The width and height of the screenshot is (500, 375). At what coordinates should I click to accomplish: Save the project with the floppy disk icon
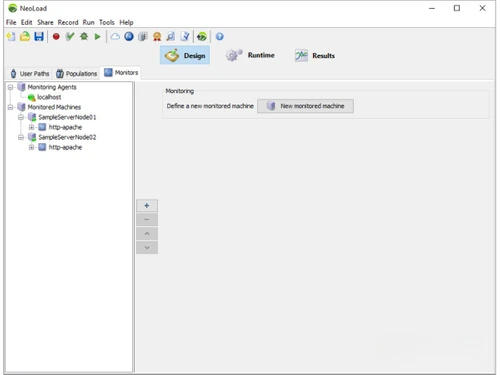click(x=39, y=36)
